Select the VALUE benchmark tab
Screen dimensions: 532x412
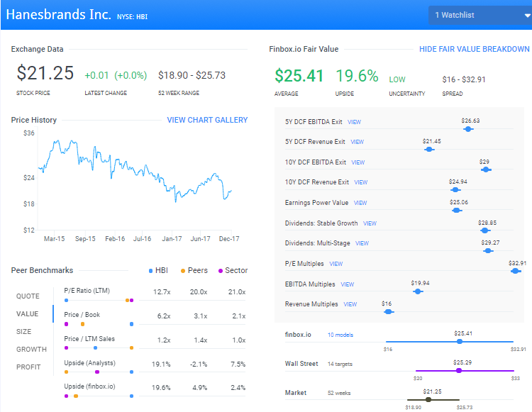click(x=27, y=314)
